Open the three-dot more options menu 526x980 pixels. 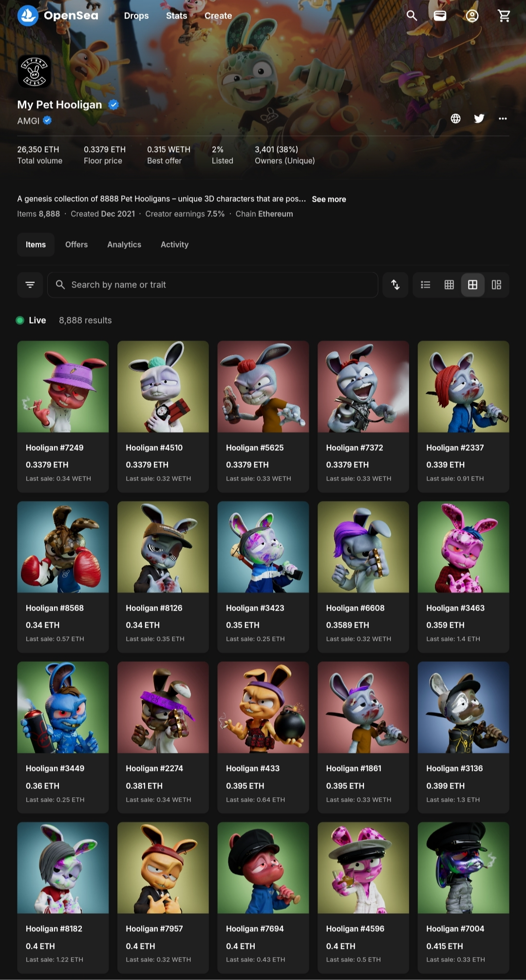(503, 118)
